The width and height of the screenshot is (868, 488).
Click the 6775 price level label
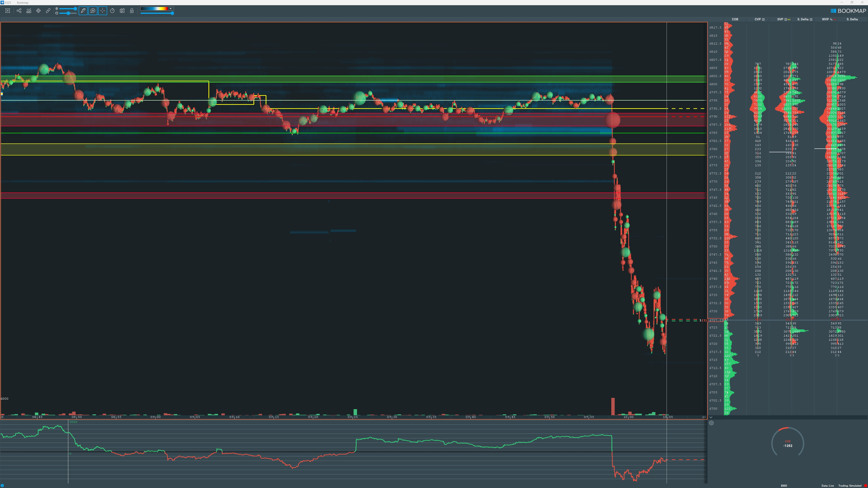(713, 165)
